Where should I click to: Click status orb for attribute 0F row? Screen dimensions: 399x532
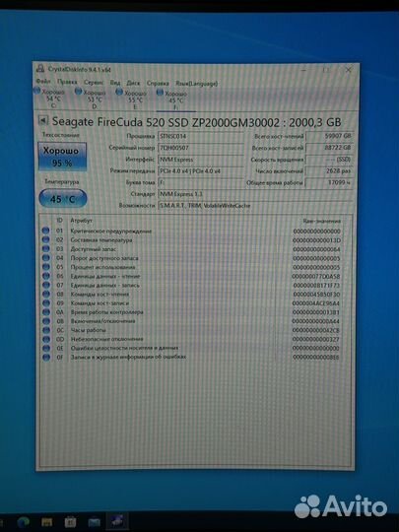click(45, 357)
